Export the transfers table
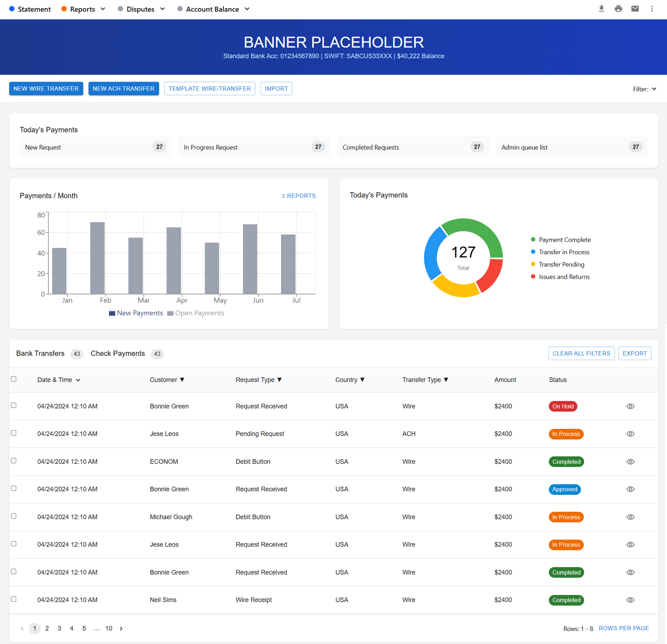This screenshot has height=644, width=667. (x=635, y=353)
